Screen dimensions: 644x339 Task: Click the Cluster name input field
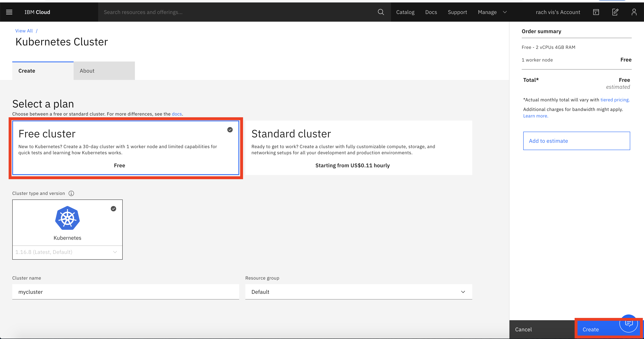(126, 292)
